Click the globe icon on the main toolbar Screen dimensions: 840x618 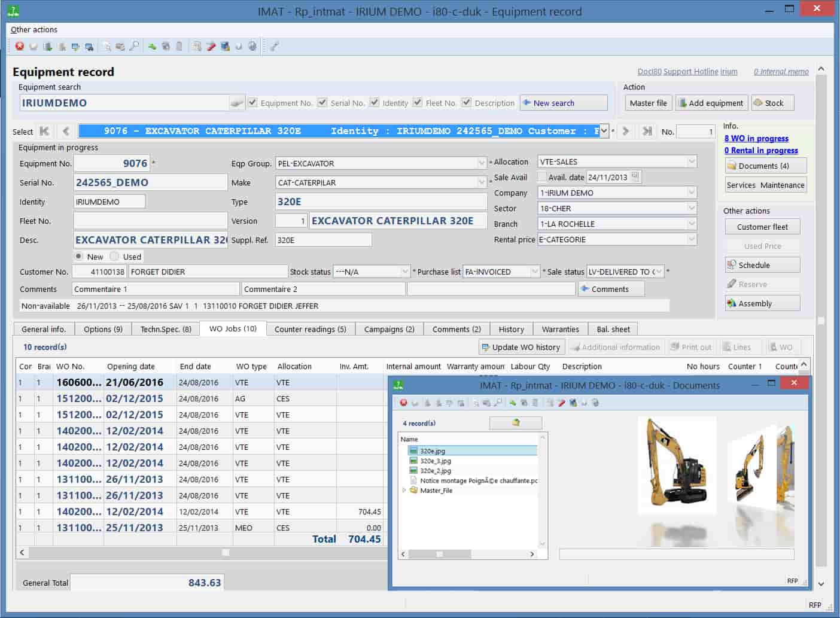[x=253, y=46]
